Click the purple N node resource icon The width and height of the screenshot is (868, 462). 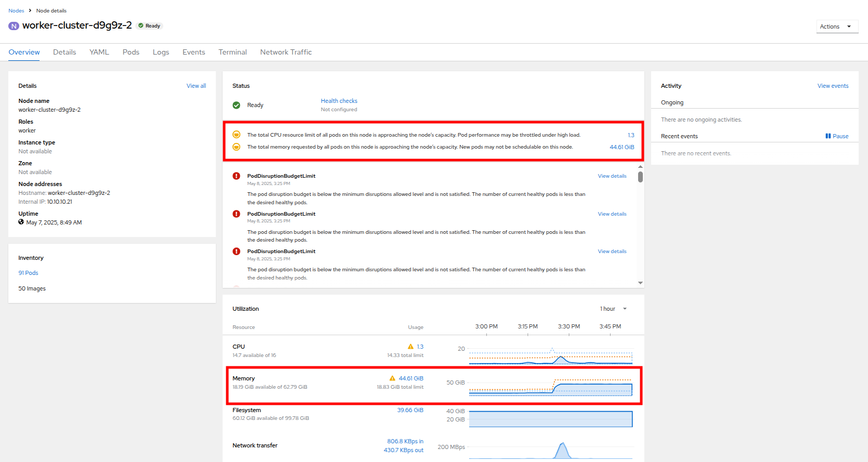pyautogui.click(x=14, y=26)
